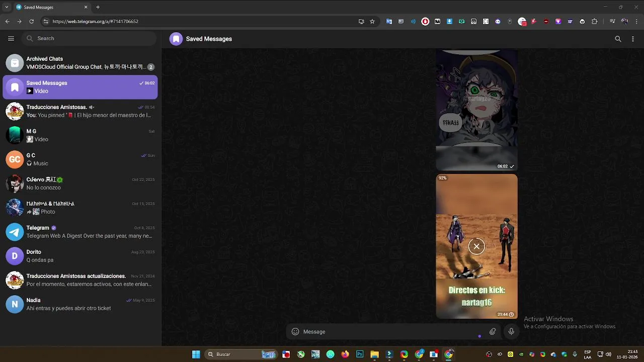Open File Explorer from the taskbar
The image size is (644, 362).
(x=374, y=354)
